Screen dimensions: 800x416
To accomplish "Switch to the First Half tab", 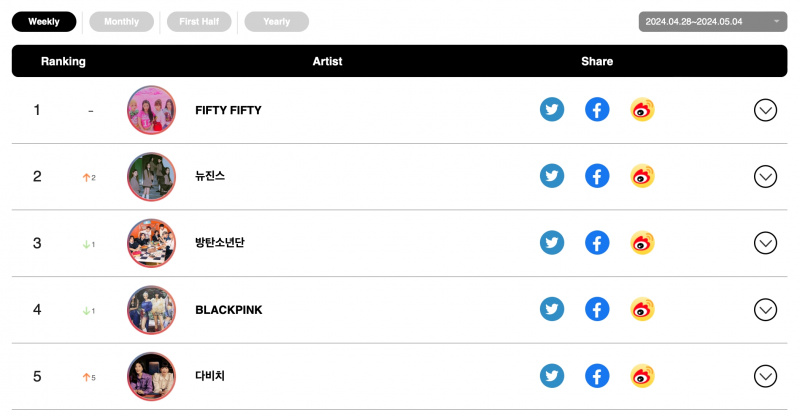I will pyautogui.click(x=199, y=21).
